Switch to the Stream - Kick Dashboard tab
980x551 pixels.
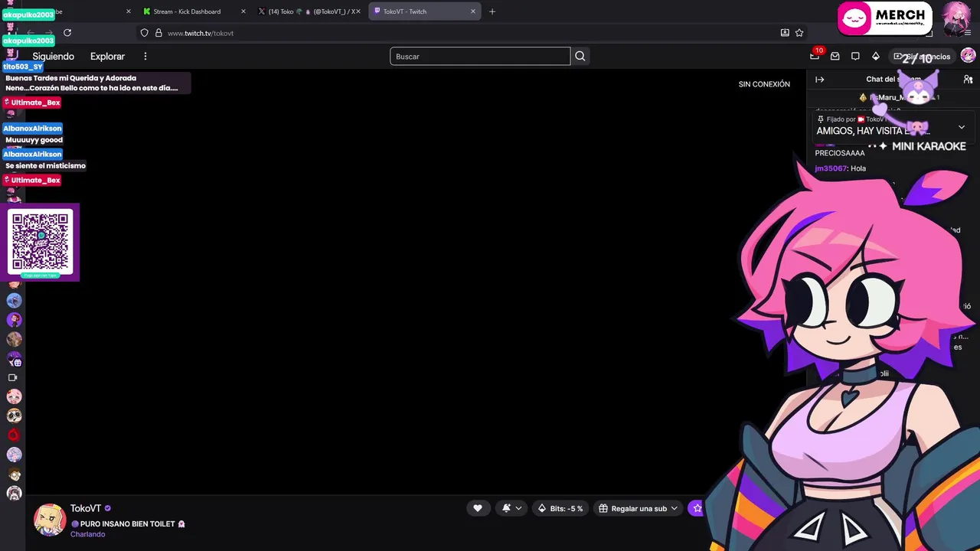click(x=188, y=11)
